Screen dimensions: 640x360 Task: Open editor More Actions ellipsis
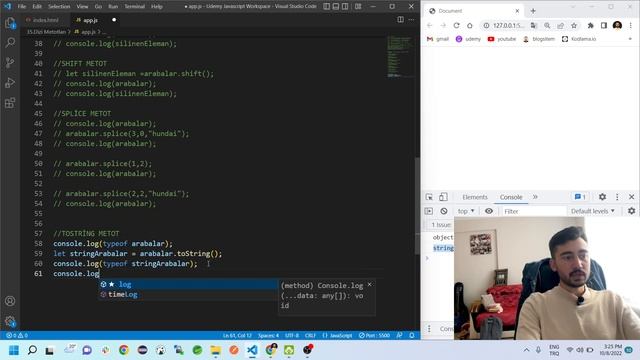click(411, 20)
